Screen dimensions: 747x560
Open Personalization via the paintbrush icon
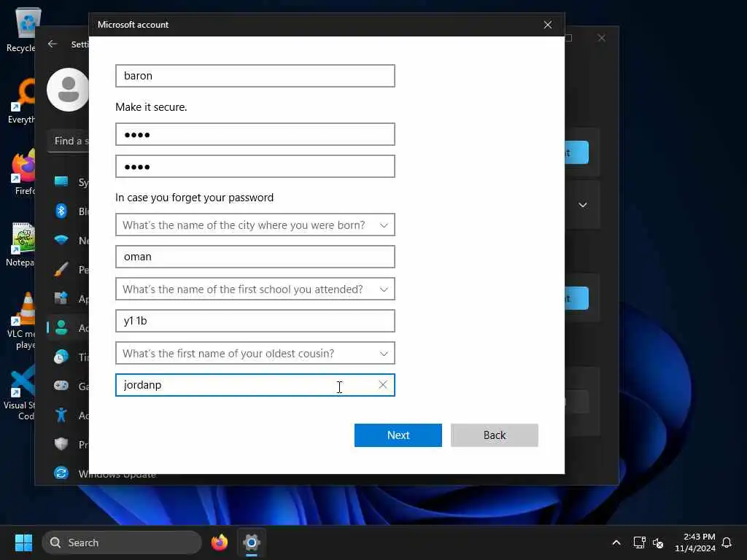pos(61,270)
